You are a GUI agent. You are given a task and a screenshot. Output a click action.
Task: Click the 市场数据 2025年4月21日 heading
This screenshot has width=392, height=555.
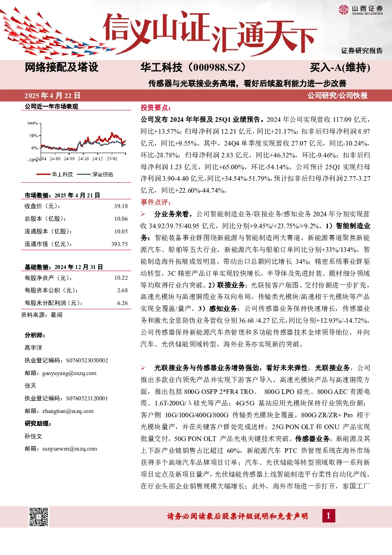tap(62, 195)
